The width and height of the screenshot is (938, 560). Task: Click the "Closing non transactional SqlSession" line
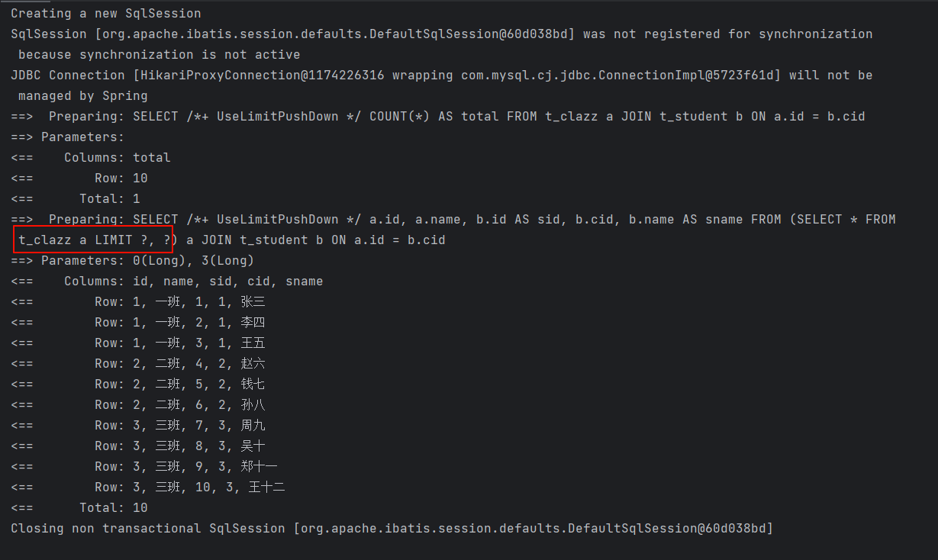[391, 529]
